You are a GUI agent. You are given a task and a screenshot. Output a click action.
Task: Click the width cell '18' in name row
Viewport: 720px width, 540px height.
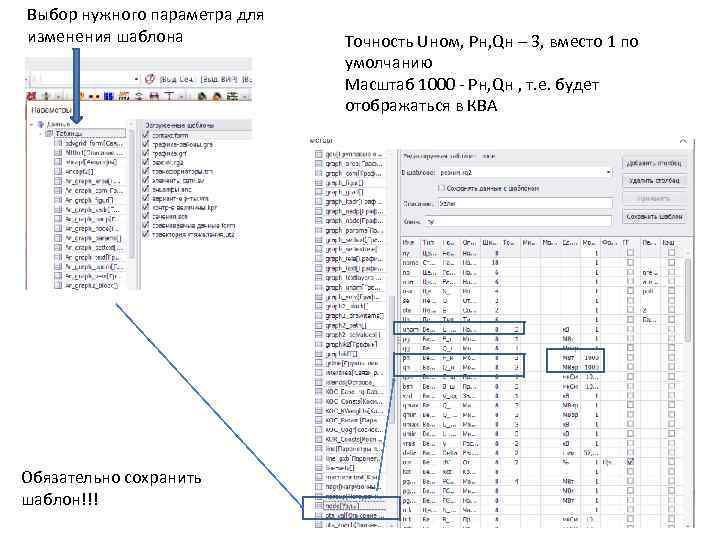(495, 263)
